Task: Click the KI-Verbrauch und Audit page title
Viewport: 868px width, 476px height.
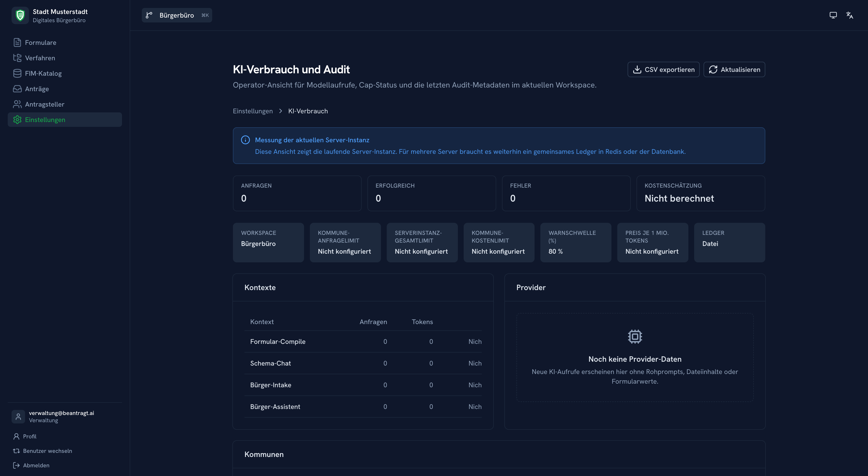Action: 291,69
